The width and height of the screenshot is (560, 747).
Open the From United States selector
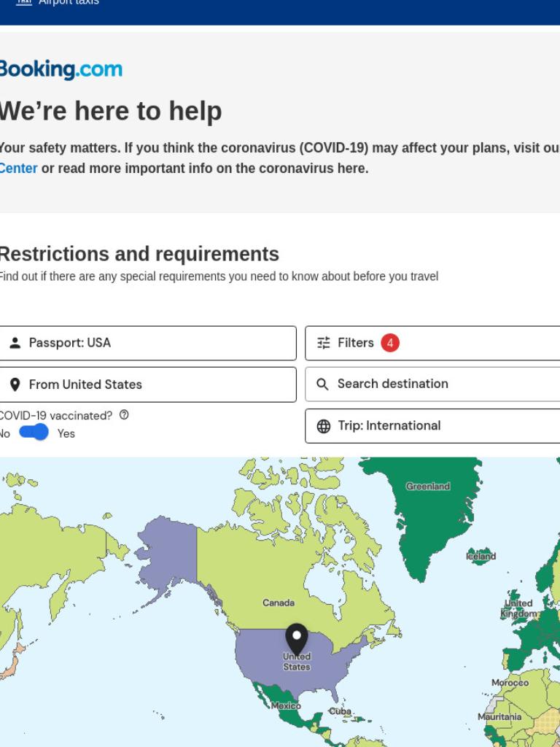147,384
